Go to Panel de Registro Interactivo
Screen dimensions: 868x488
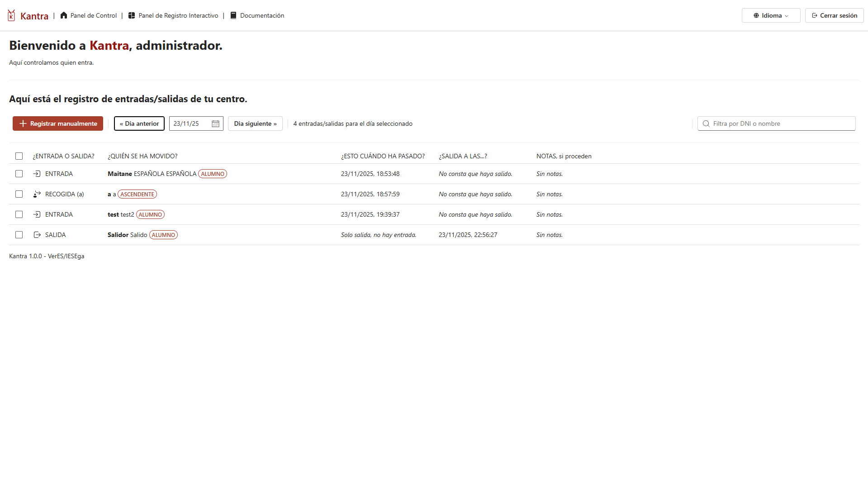pos(178,15)
